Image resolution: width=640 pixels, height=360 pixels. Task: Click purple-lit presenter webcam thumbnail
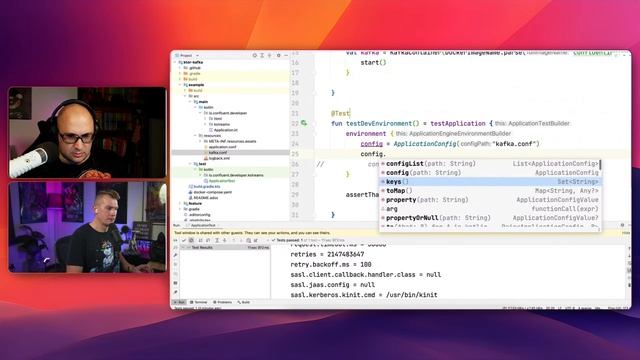(87, 227)
